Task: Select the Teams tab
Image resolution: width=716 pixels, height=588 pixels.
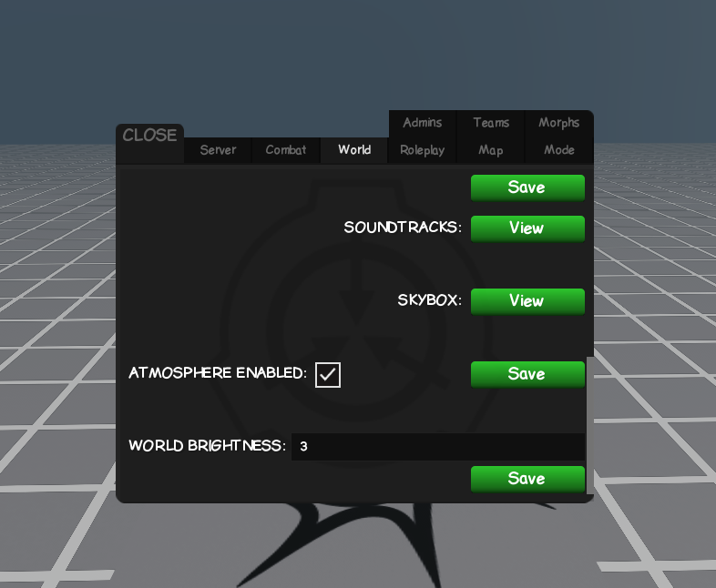Action: (491, 123)
